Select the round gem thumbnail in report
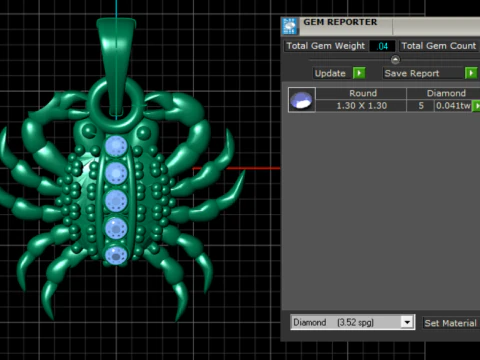Image resolution: width=480 pixels, height=360 pixels. coord(302,100)
